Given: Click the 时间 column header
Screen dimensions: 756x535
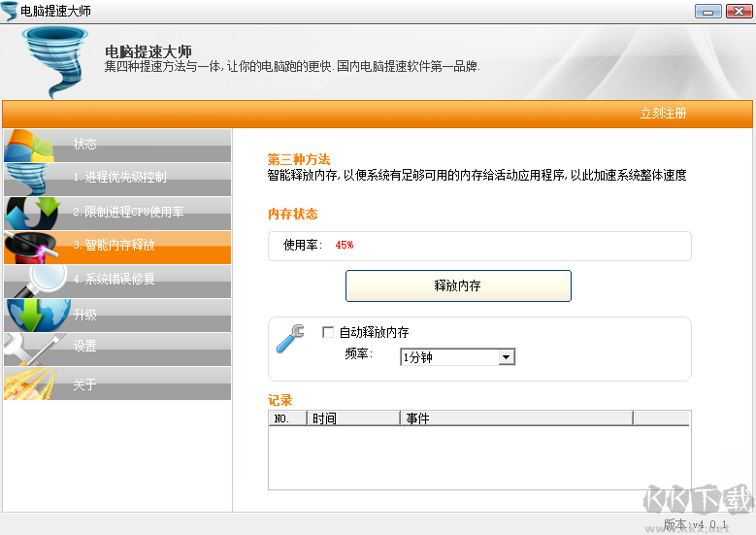Looking at the screenshot, I should (x=353, y=418).
